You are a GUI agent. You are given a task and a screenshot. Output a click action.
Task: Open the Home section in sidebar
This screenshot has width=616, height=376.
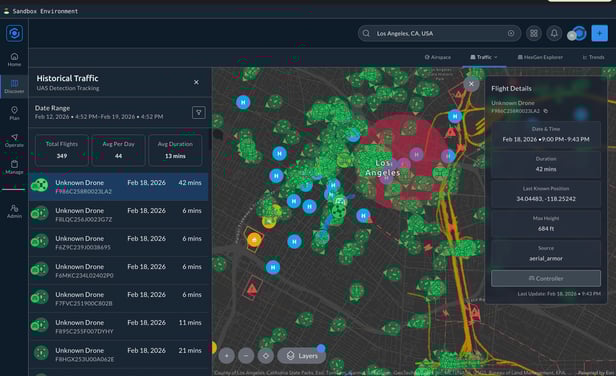pos(14,59)
